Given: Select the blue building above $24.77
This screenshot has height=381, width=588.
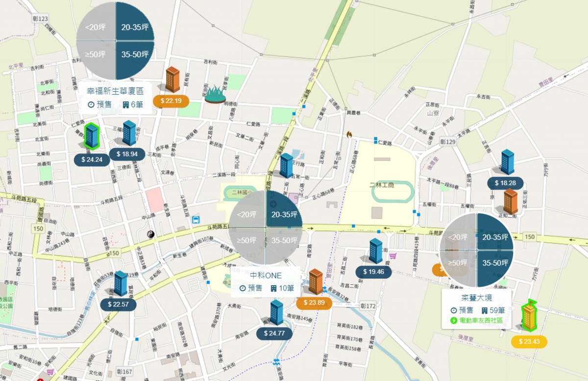Looking at the screenshot, I should click(276, 312).
